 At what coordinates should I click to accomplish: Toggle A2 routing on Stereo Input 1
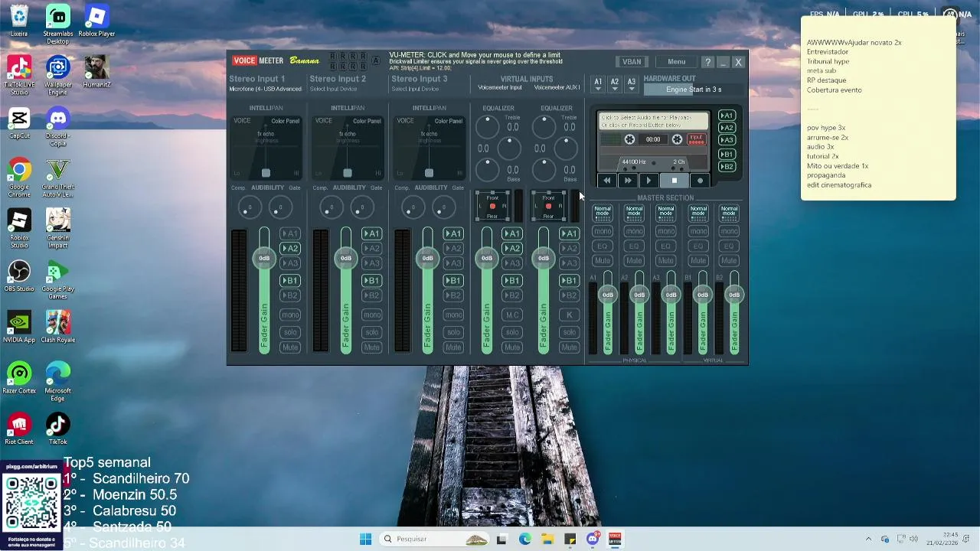(x=289, y=248)
